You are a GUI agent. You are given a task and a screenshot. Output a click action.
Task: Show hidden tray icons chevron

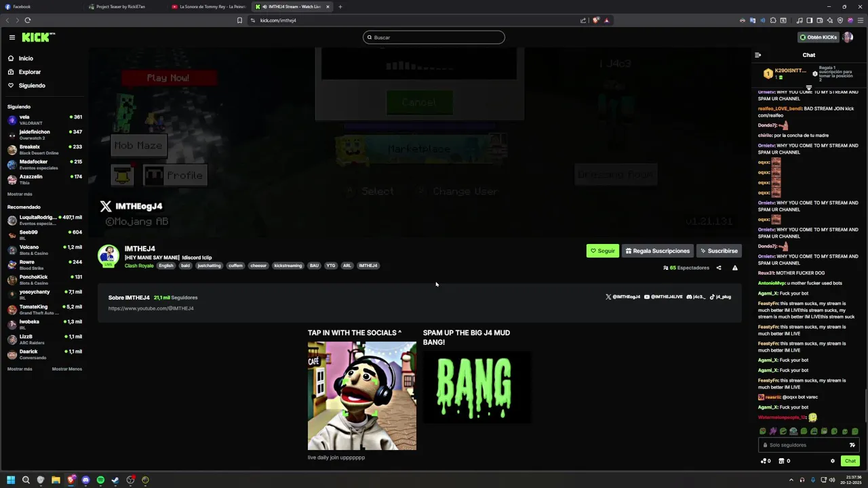791,480
